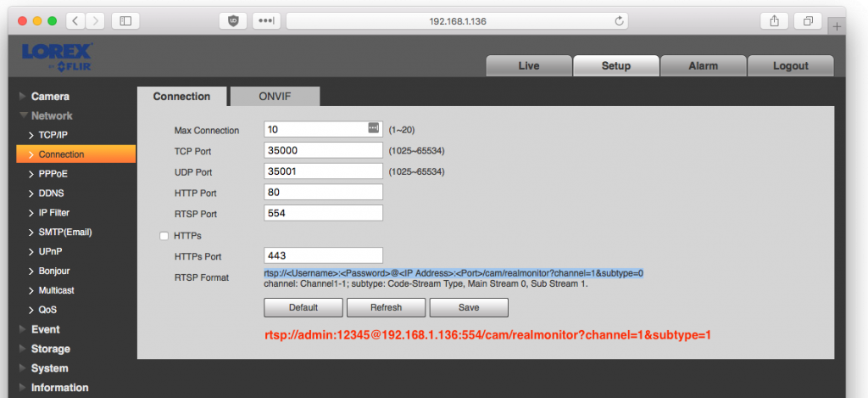Restore settings with the Default button
868x398 pixels.
click(x=303, y=307)
